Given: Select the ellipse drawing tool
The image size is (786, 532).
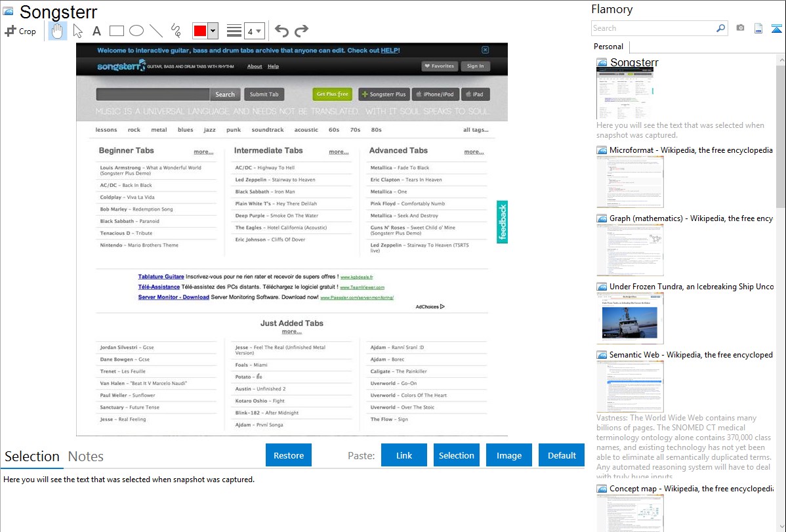Looking at the screenshot, I should pos(136,31).
